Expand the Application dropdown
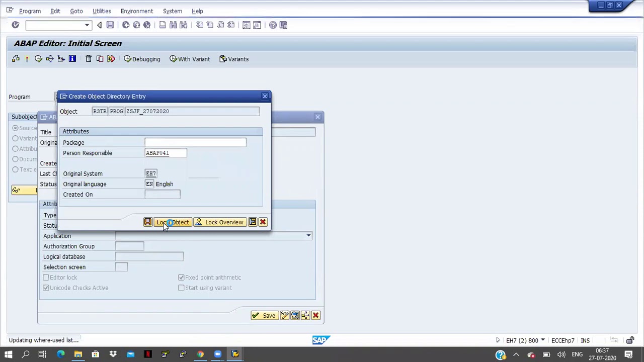644x362 pixels. point(308,236)
